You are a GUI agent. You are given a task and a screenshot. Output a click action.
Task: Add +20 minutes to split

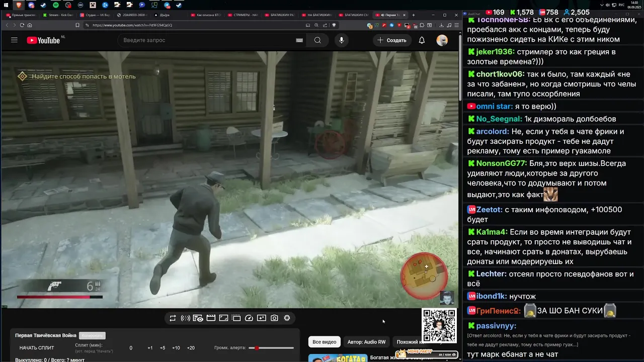click(191, 348)
